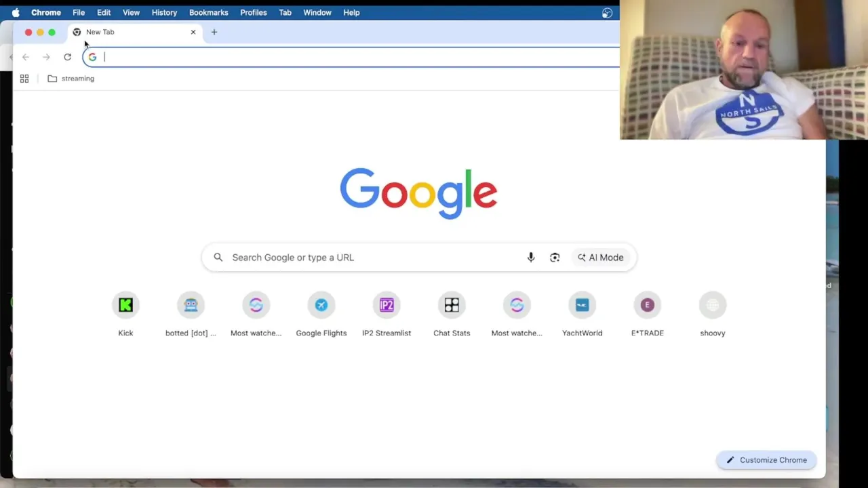Screen dimensions: 868x488
Task: Open the Tab menu
Action: click(285, 12)
